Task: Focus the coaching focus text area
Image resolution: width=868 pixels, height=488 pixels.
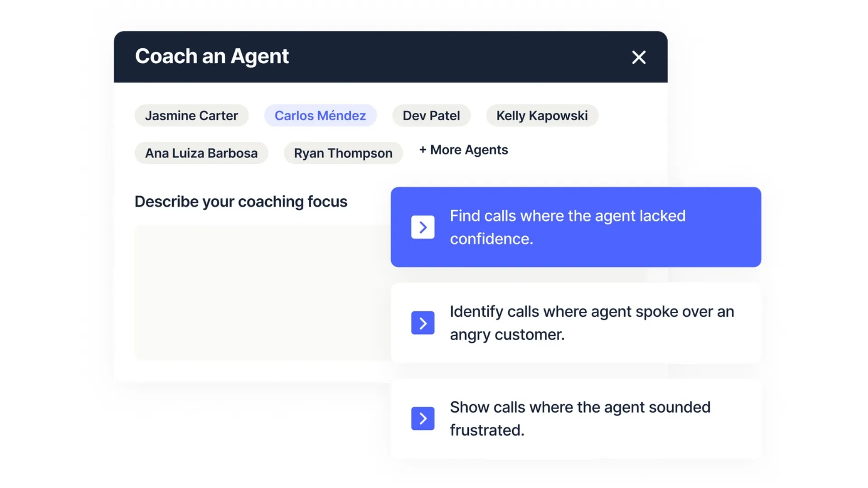Action: point(262,293)
